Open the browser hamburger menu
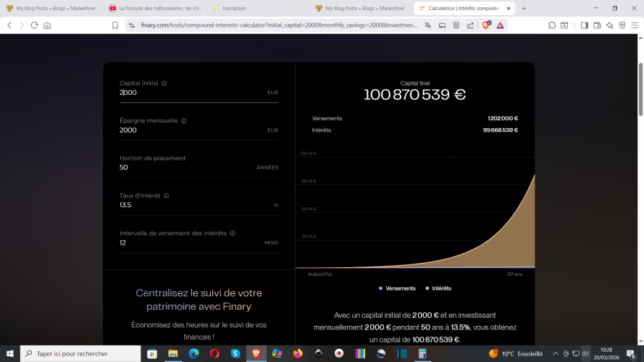 point(635,25)
